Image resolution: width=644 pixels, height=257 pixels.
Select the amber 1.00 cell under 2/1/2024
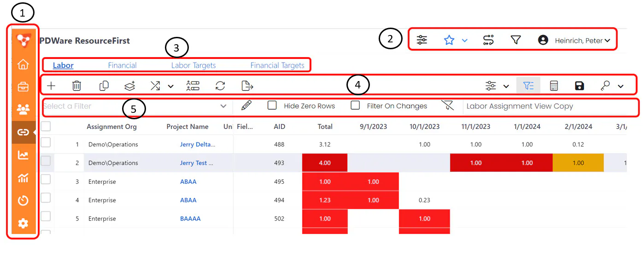(578, 163)
